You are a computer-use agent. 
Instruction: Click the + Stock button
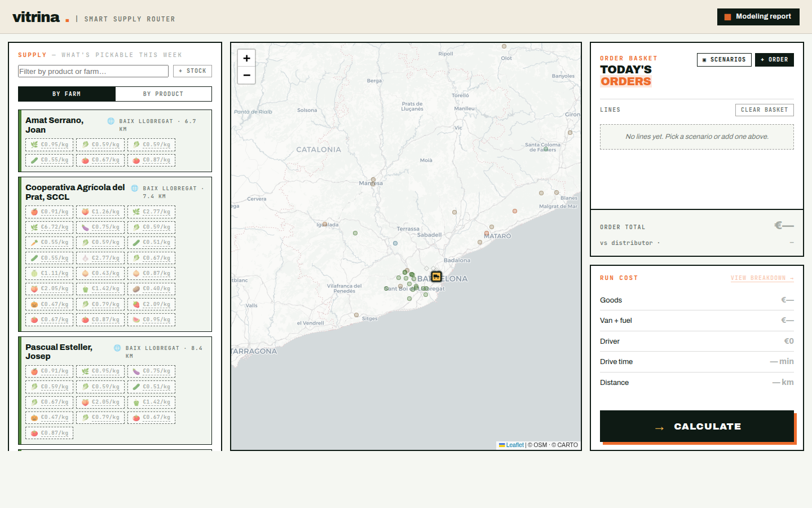(x=193, y=71)
